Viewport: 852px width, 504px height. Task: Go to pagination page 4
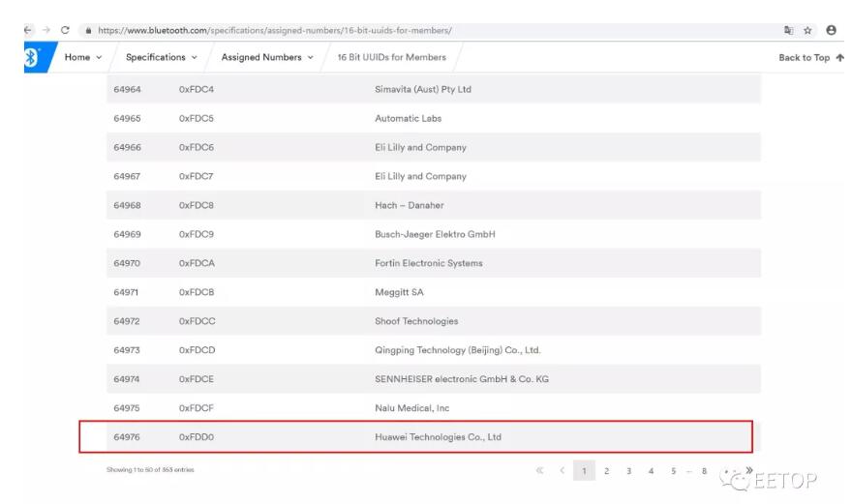tap(651, 471)
